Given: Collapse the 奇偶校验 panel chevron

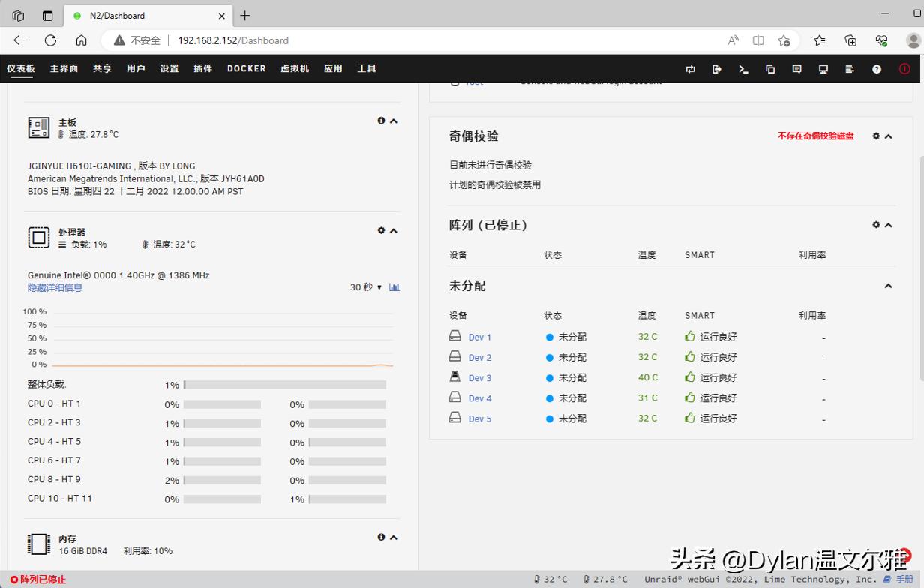Looking at the screenshot, I should [888, 136].
